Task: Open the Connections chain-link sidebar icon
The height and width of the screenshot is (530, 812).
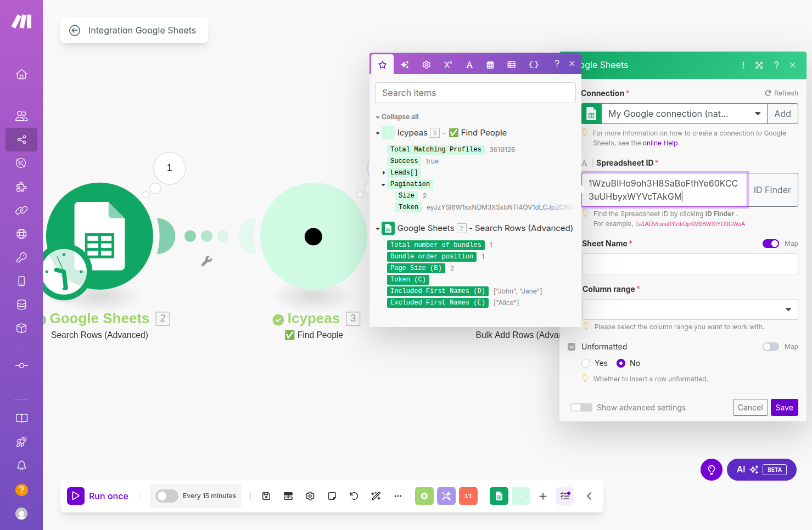Action: 21,210
